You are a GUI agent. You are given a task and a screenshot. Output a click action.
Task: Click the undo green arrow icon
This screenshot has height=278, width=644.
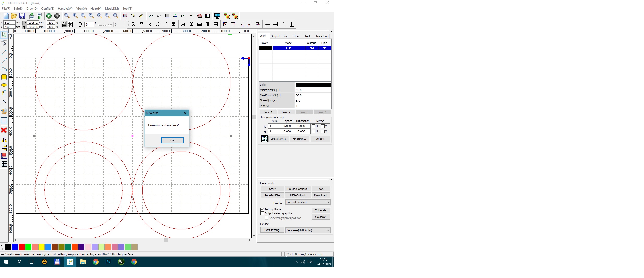click(49, 16)
